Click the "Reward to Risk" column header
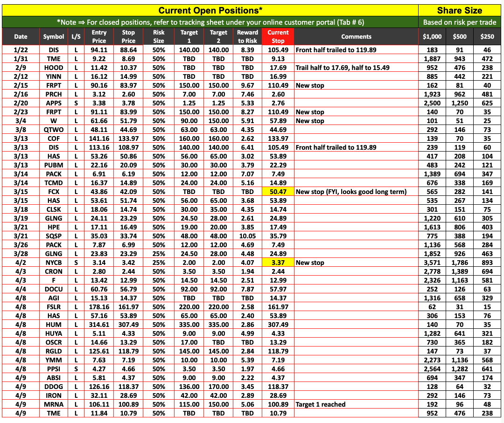504x423 pixels. (x=247, y=36)
